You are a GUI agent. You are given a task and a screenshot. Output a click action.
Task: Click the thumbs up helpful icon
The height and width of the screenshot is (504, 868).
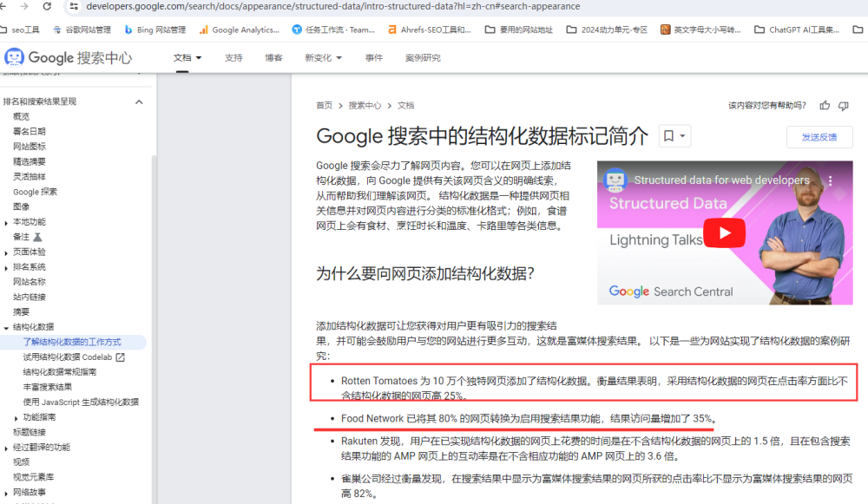coord(825,105)
